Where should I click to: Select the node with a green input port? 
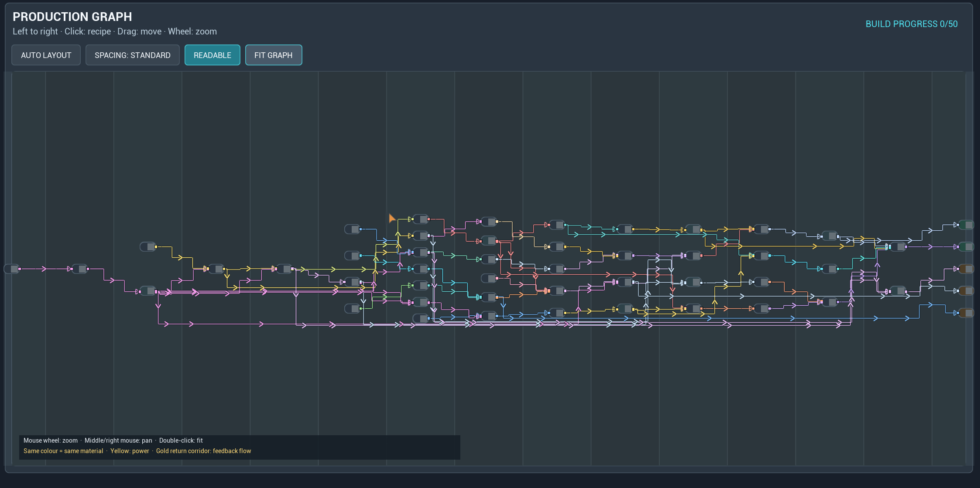tap(421, 285)
